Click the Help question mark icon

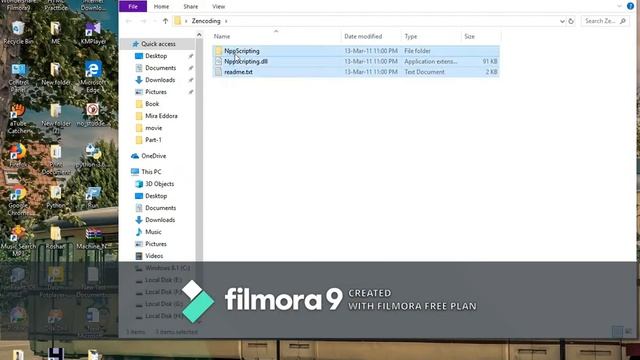point(630,6)
